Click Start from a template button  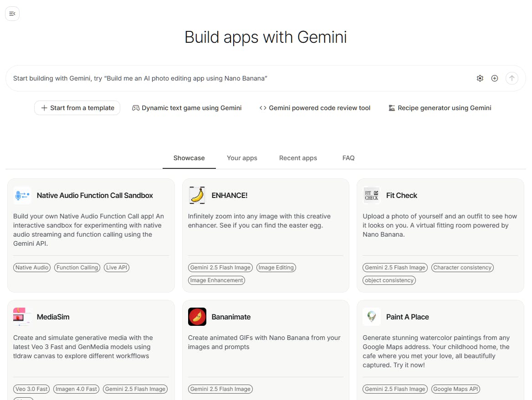[x=77, y=108]
